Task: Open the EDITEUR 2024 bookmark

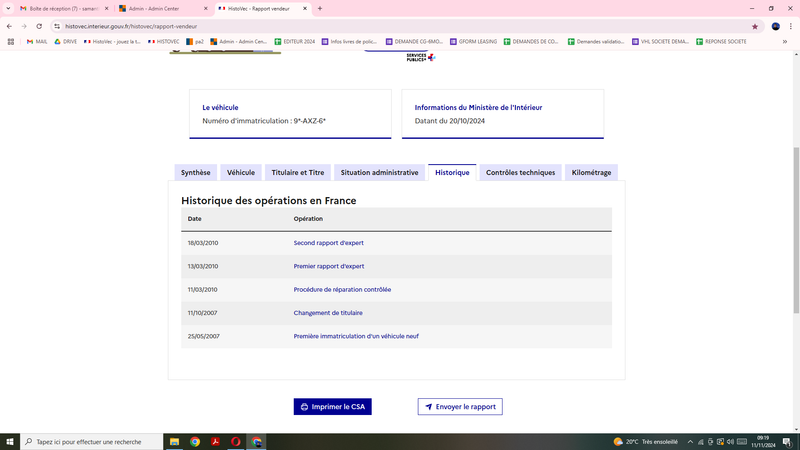Action: [294, 42]
